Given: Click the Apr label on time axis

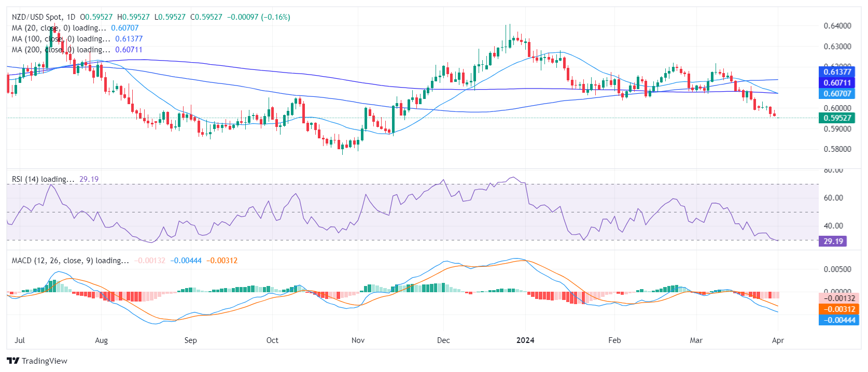Looking at the screenshot, I should click(x=778, y=340).
